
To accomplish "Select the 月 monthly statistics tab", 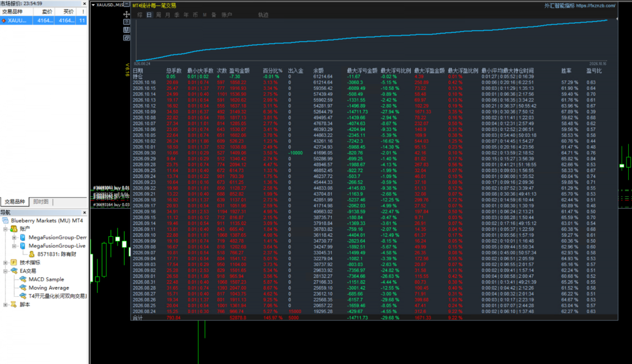I will tap(167, 15).
